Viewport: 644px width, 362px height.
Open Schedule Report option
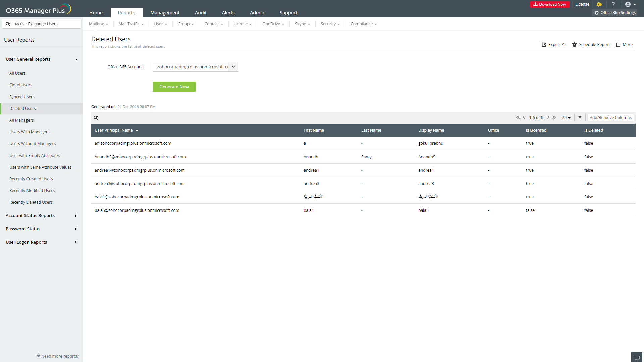click(591, 45)
